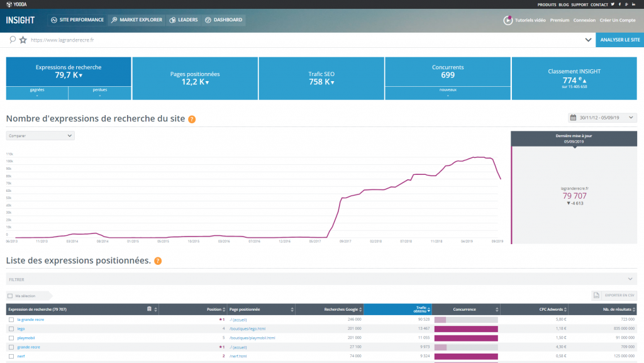Open the SUPPORT menu item
Screen dimensions: 644x363
(579, 5)
